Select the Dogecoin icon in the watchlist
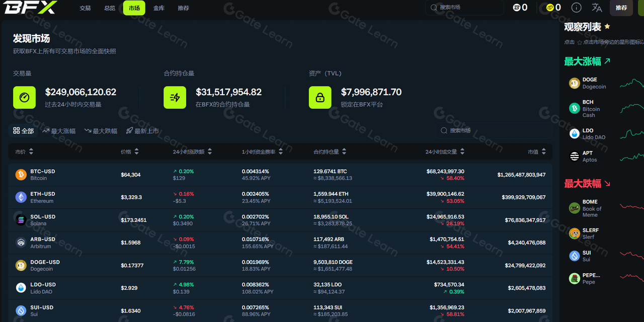Screen dimensions: 644x322 tap(574, 83)
